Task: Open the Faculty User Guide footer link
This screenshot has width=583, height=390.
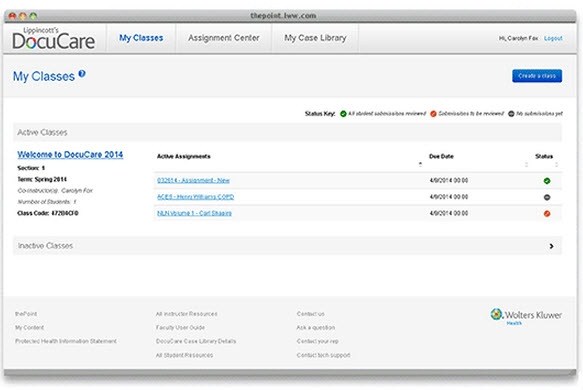Action: click(x=180, y=328)
